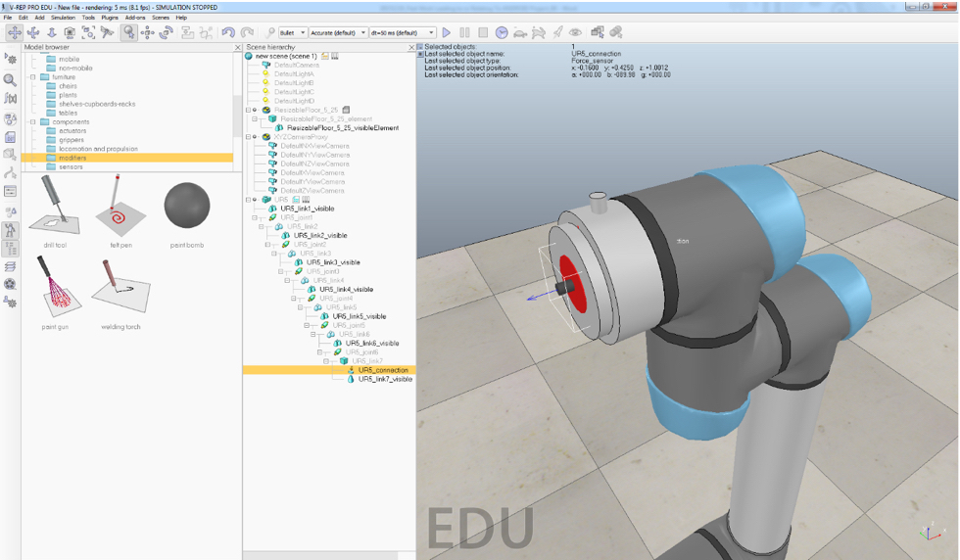Toggle threaded rendering rocket icon
This screenshot has height=560, width=960.
pos(557,32)
